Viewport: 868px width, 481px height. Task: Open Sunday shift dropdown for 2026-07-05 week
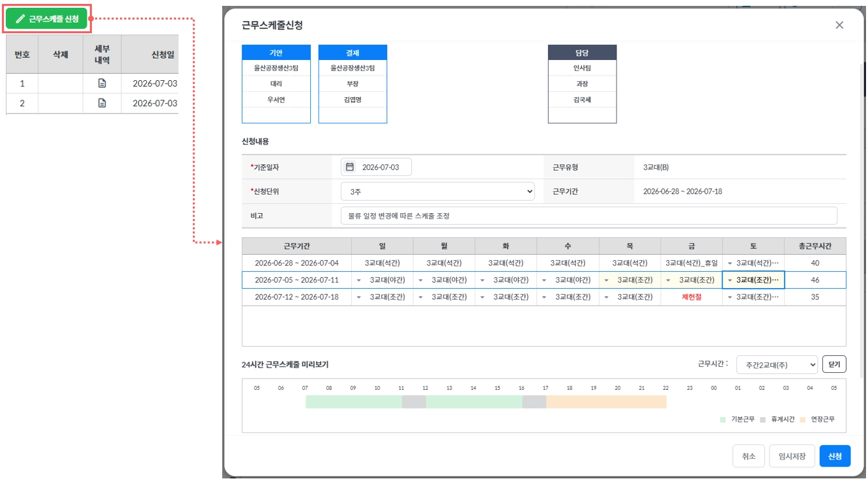click(359, 280)
